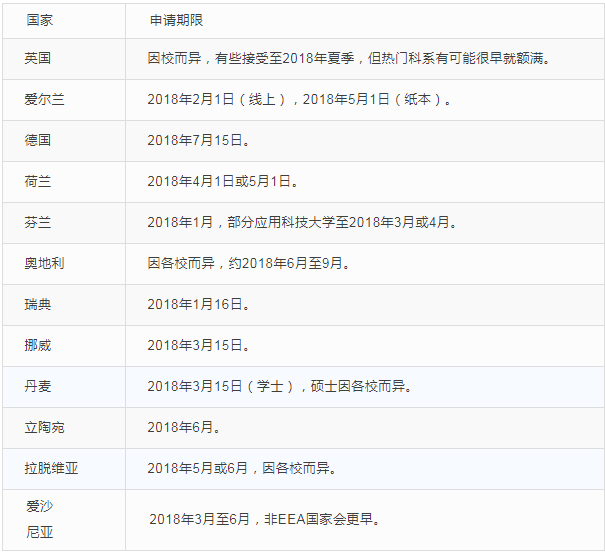
Task: Click the deadline '2018年6月。'
Action: click(x=184, y=427)
